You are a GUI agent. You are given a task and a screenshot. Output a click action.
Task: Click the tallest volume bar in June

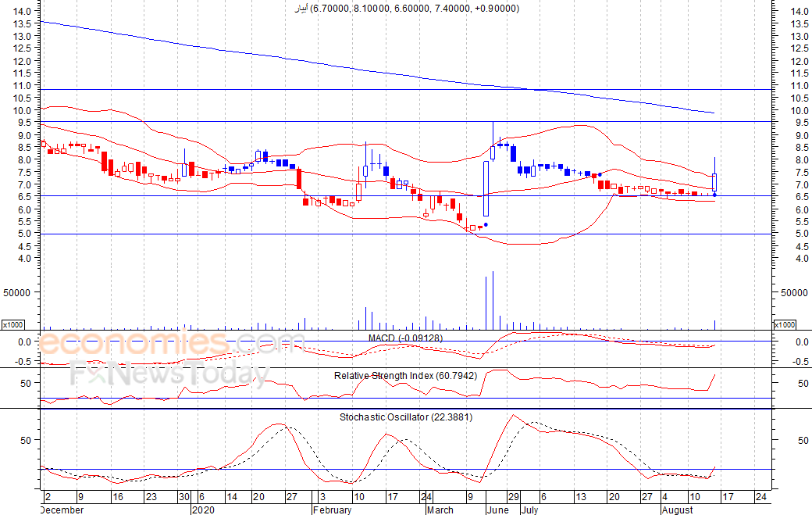(x=493, y=301)
